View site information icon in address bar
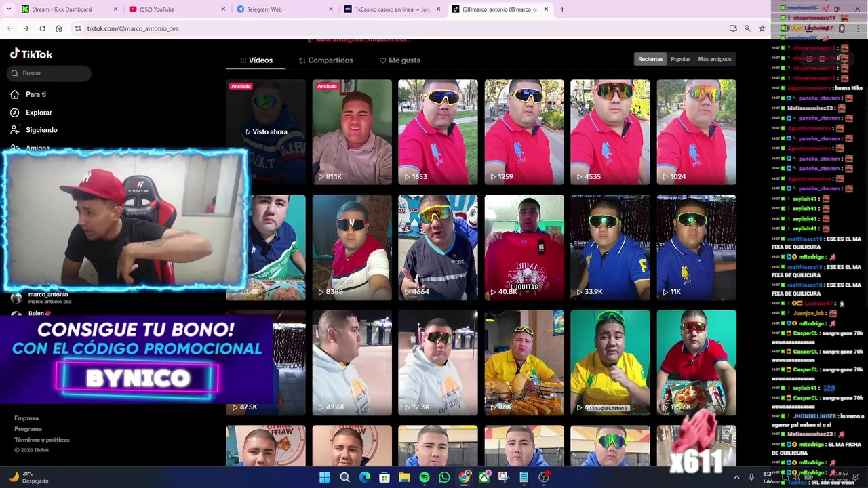This screenshot has height=488, width=868. tap(78, 28)
